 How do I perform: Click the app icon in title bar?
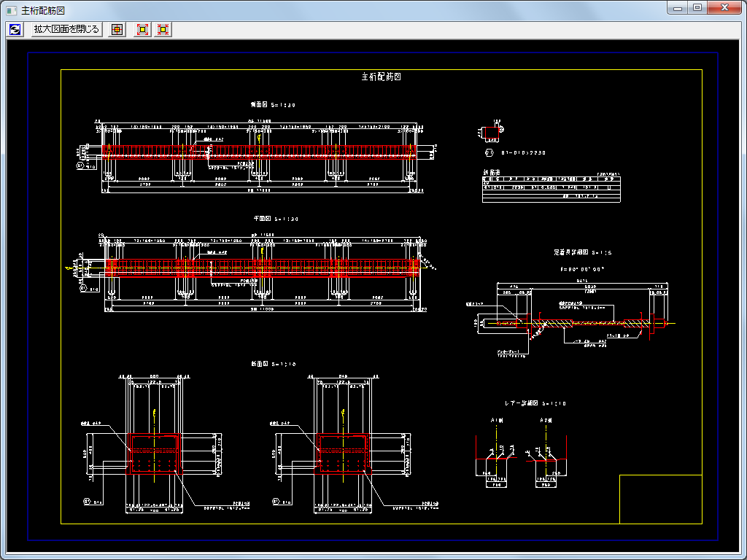pos(10,9)
